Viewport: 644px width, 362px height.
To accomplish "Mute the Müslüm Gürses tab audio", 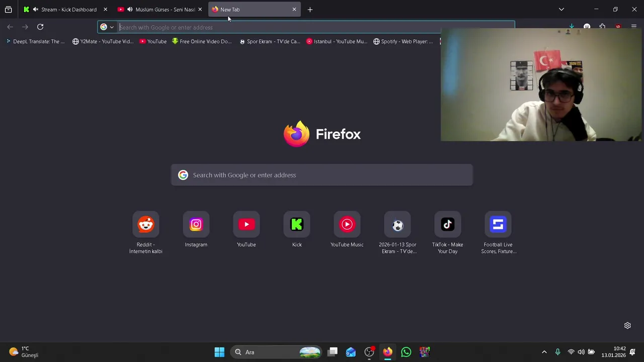I will (130, 10).
